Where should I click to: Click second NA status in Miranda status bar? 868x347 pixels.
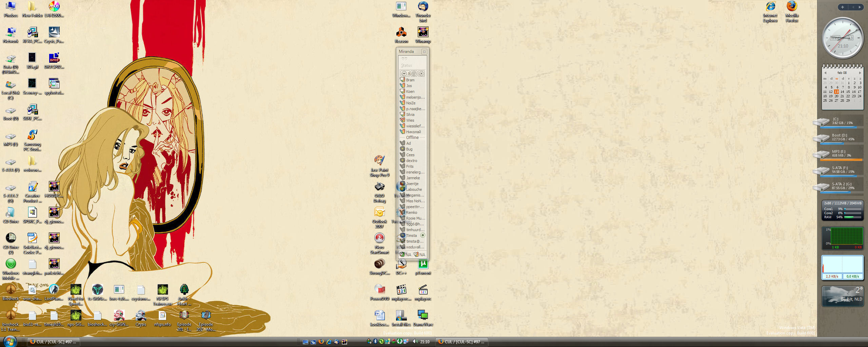click(419, 254)
